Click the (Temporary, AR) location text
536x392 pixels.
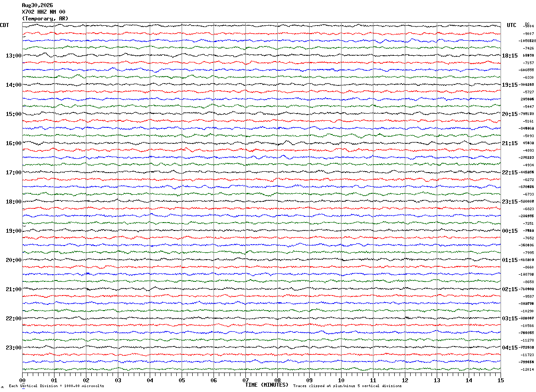pyautogui.click(x=45, y=19)
